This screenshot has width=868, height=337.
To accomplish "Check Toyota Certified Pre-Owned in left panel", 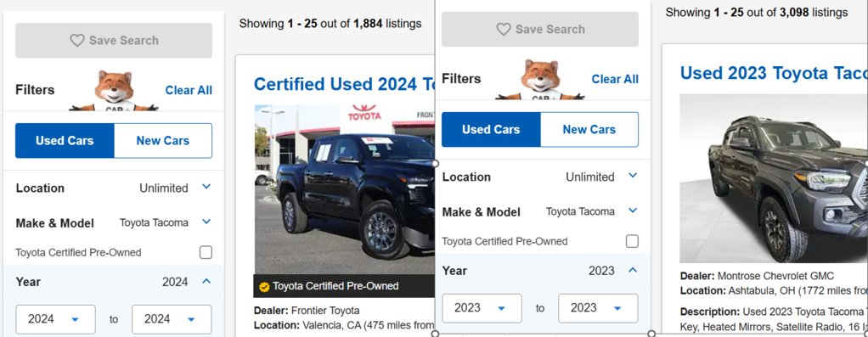I will [x=206, y=252].
